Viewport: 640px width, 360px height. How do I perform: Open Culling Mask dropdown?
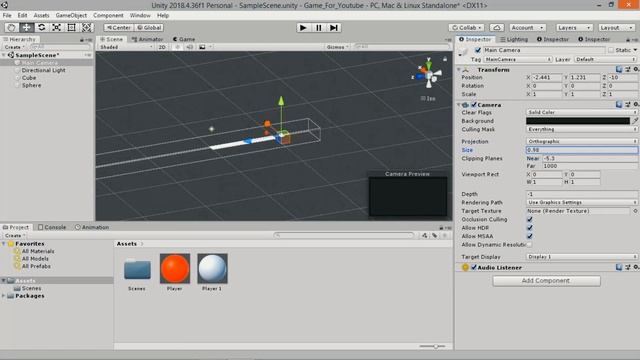[x=582, y=129]
